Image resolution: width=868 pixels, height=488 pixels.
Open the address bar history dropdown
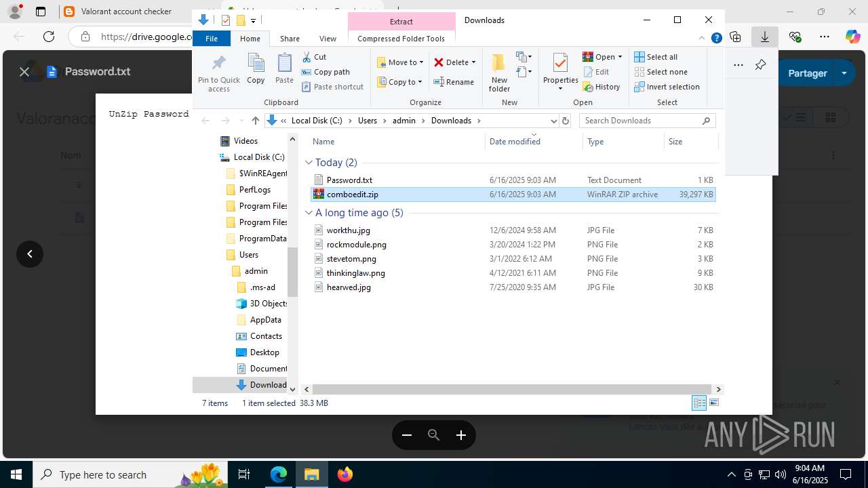pos(553,121)
